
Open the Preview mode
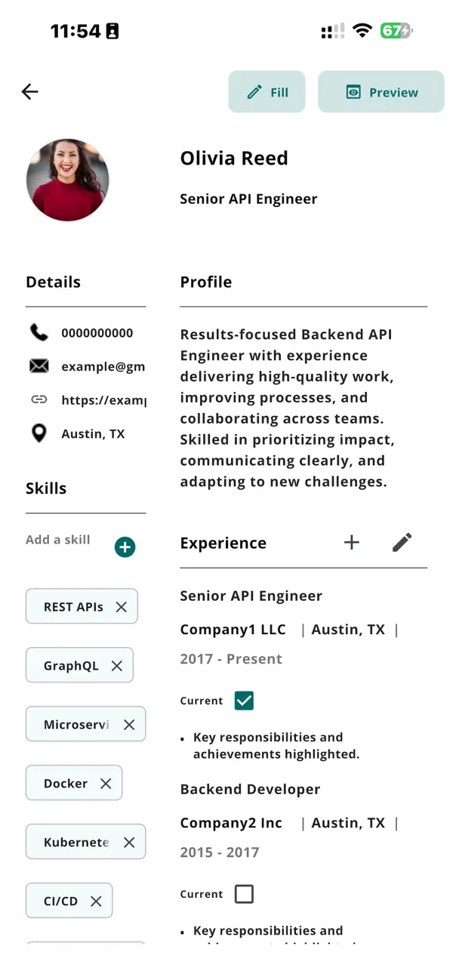coord(381,91)
